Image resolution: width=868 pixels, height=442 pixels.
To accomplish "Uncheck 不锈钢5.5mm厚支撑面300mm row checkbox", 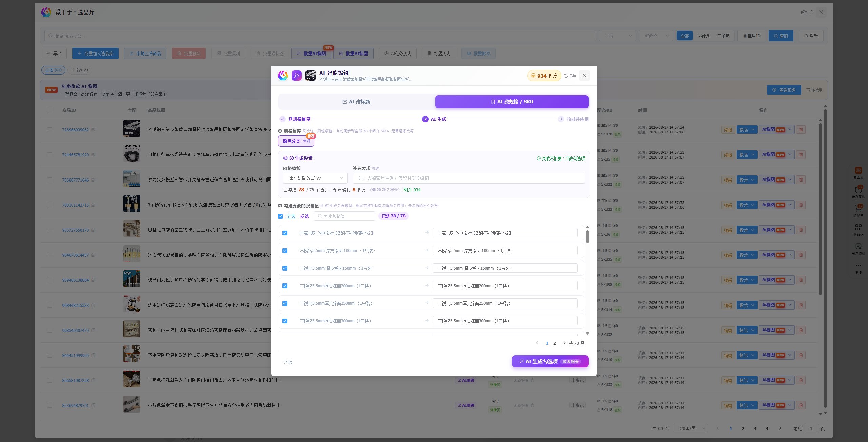I will [x=285, y=321].
